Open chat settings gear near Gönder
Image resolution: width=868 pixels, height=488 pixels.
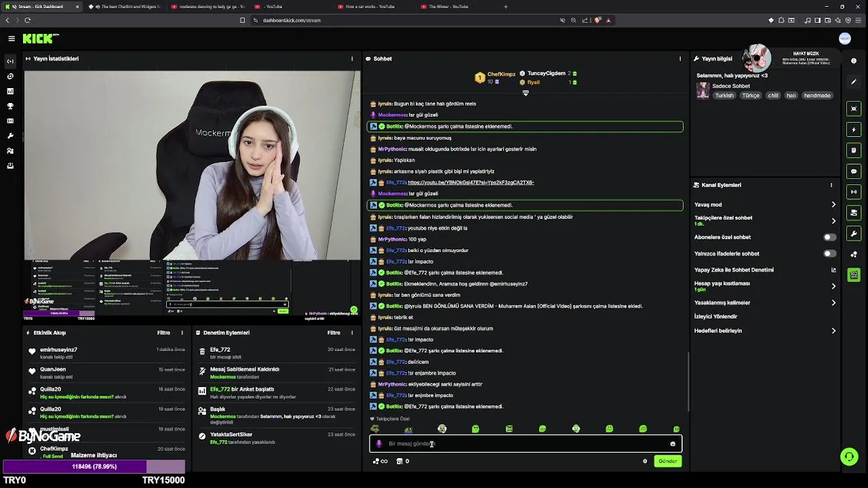click(x=645, y=461)
